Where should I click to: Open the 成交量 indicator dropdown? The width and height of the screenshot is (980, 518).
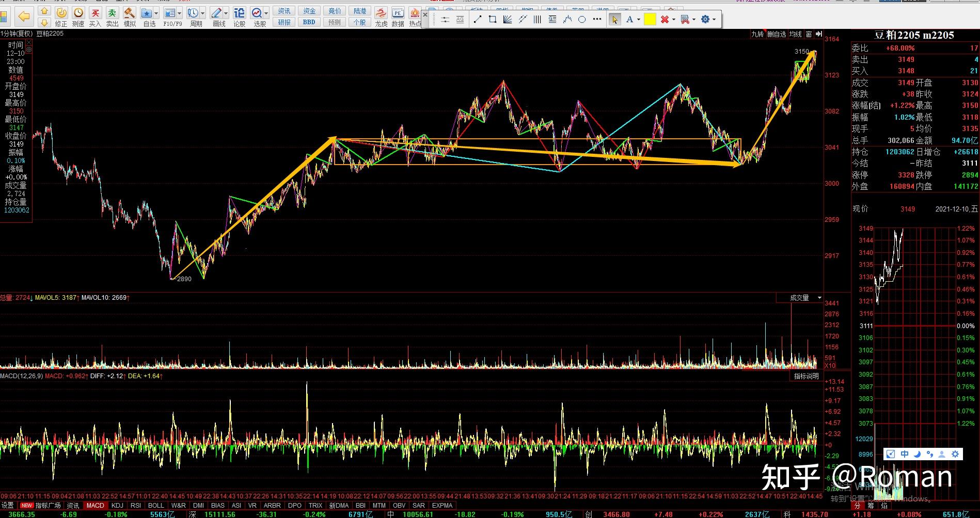pos(819,298)
